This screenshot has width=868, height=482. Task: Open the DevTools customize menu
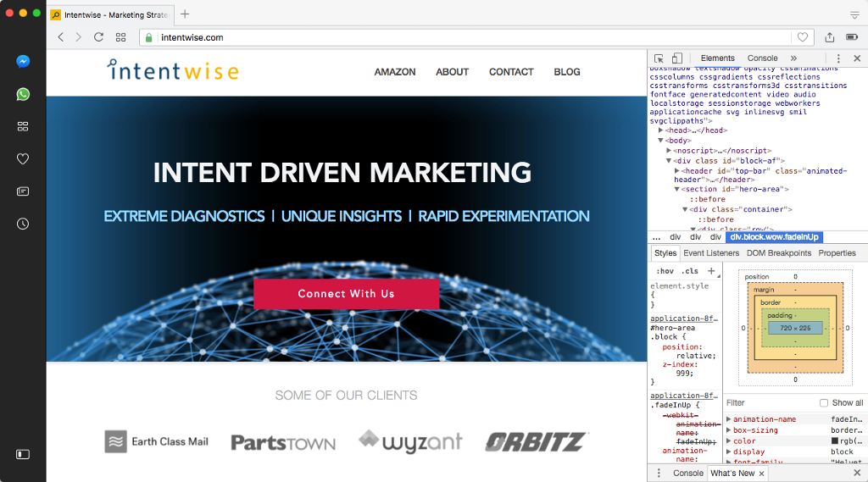point(838,58)
